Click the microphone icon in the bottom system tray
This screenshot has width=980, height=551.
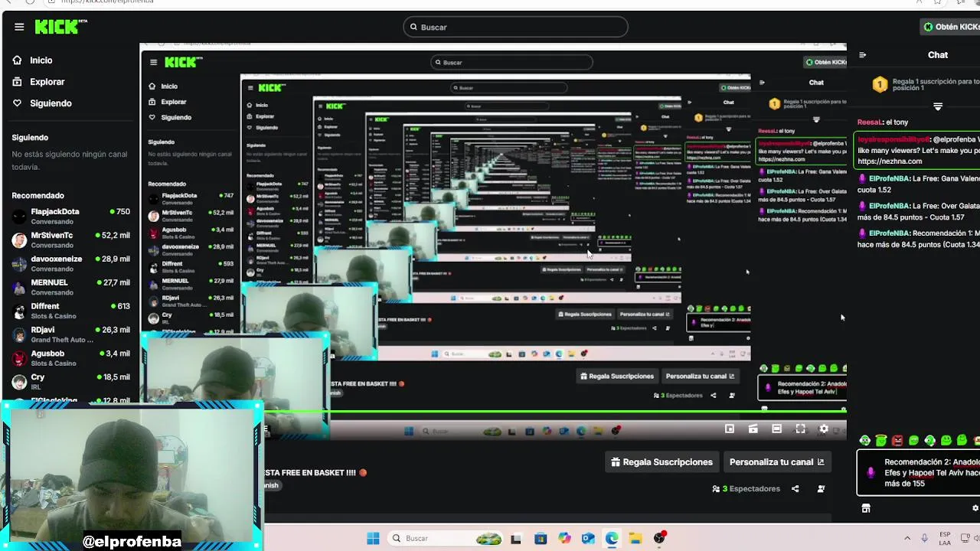[925, 539]
